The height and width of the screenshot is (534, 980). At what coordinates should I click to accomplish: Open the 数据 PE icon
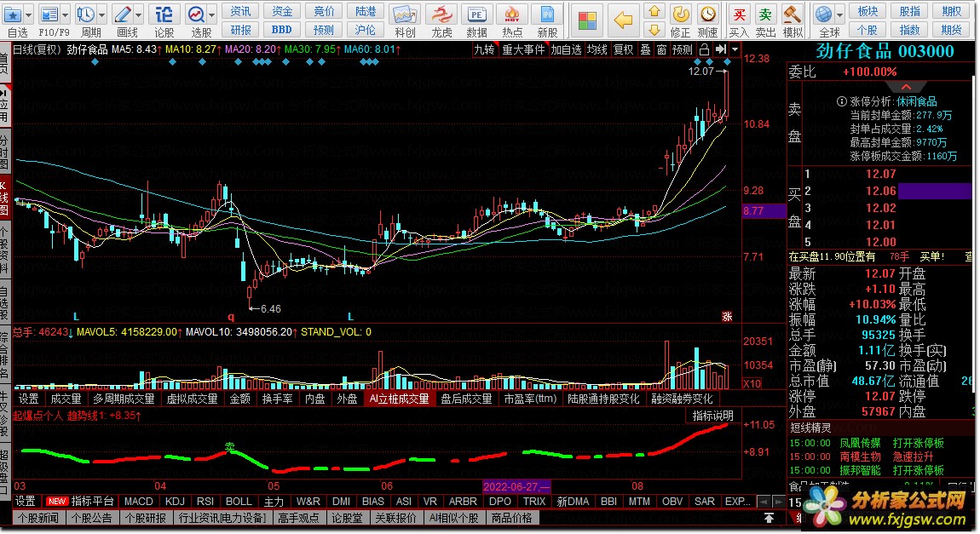point(476,14)
